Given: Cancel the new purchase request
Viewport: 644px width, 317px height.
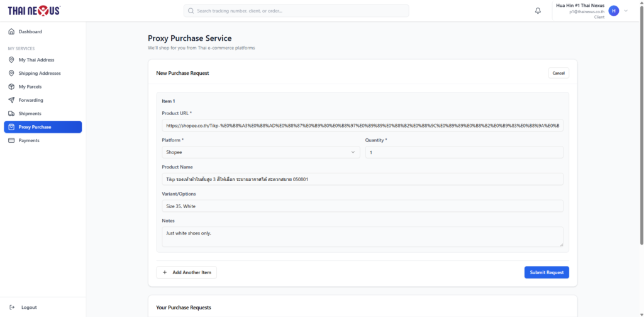Looking at the screenshot, I should point(558,73).
